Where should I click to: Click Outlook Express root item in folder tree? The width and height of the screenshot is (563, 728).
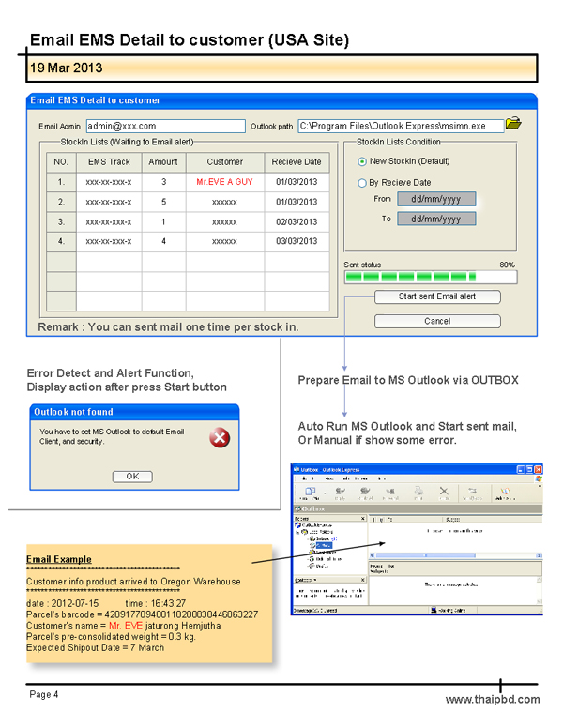[x=313, y=525]
